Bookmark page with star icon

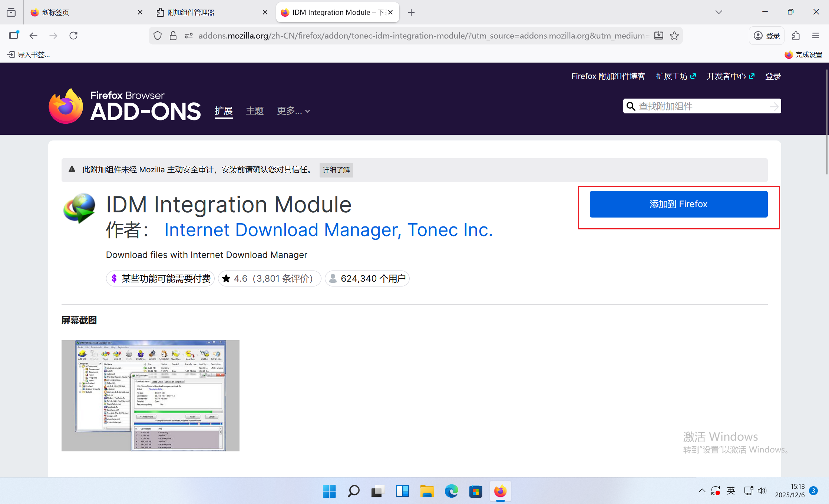coord(674,36)
